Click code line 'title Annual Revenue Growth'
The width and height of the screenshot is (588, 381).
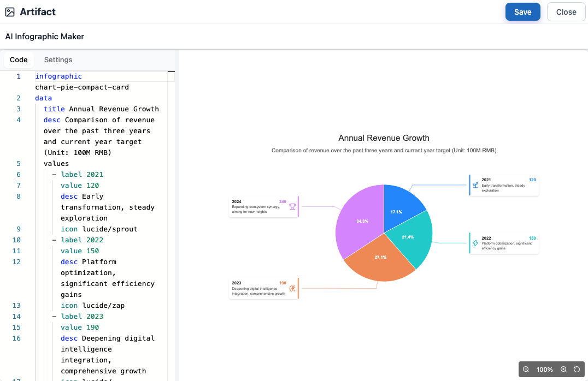(x=101, y=109)
